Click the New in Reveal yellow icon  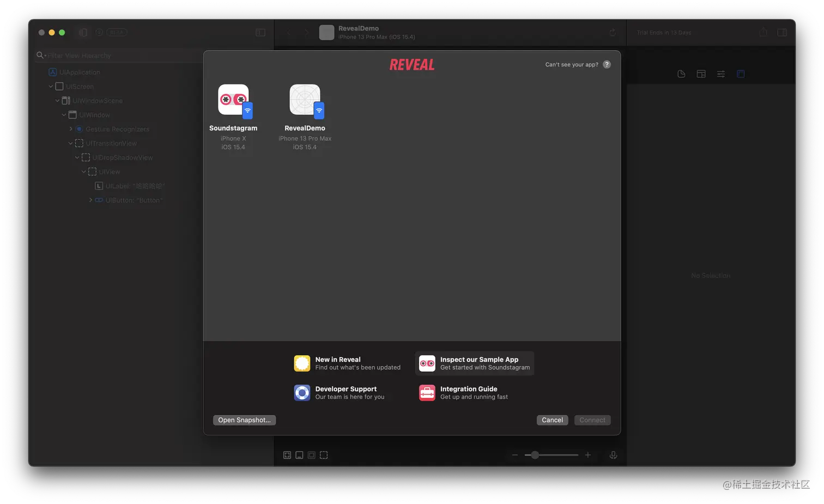pos(302,363)
